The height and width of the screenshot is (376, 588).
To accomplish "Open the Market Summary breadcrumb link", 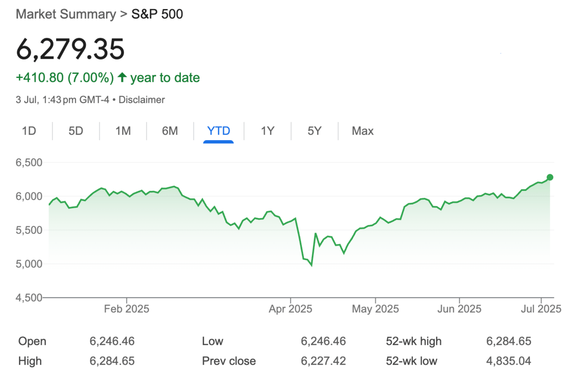I will tap(66, 14).
